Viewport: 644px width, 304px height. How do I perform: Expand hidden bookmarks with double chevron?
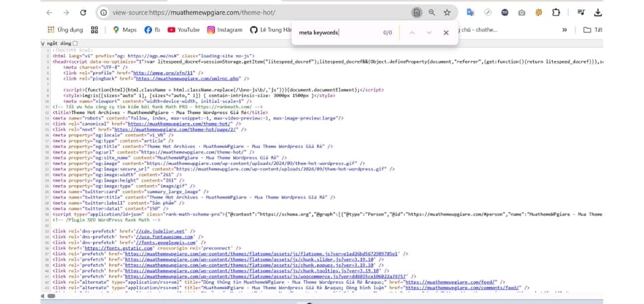(x=564, y=30)
